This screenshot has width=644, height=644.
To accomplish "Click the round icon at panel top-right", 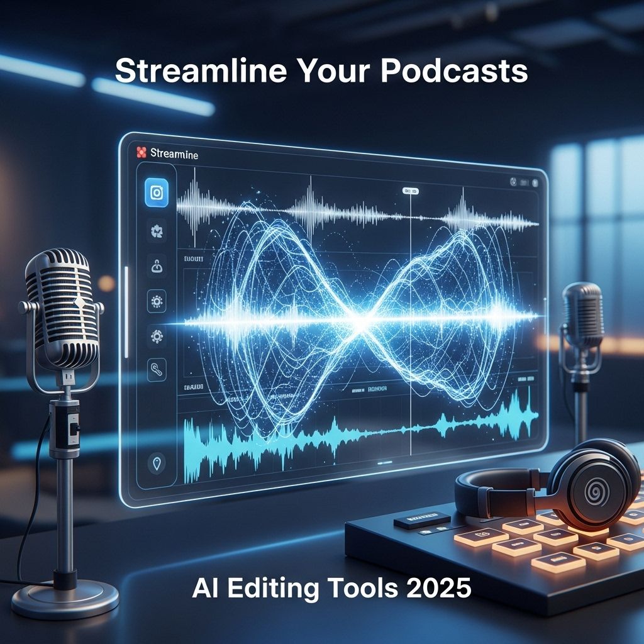I will pos(513,182).
